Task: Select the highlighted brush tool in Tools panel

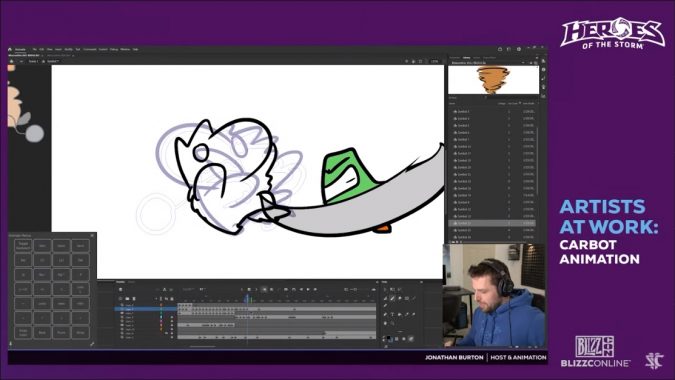Action: [x=393, y=298]
